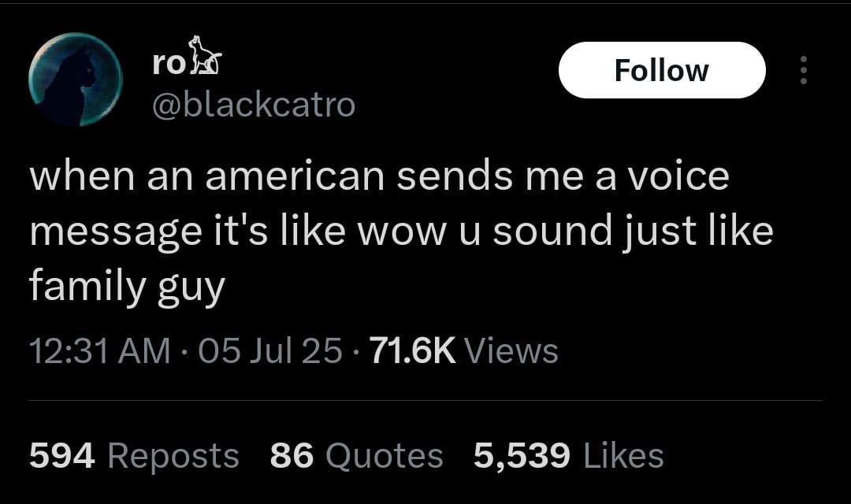Follow the blackcatro account
The height and width of the screenshot is (504, 851).
point(662,70)
